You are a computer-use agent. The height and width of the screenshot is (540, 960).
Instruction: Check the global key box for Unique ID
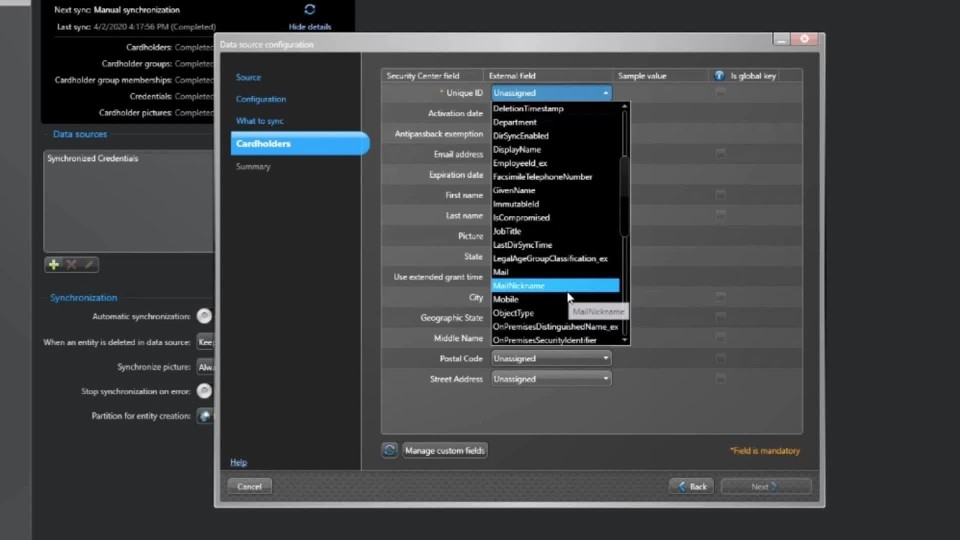720,93
